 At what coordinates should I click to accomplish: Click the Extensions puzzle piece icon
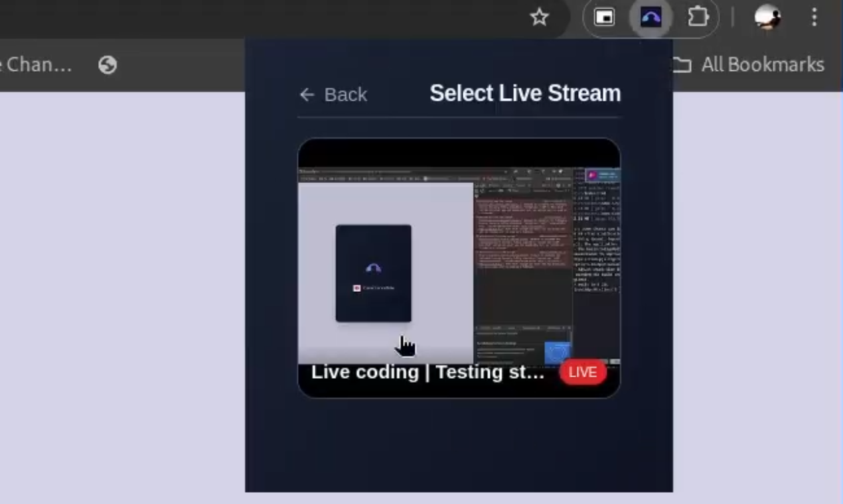(698, 18)
